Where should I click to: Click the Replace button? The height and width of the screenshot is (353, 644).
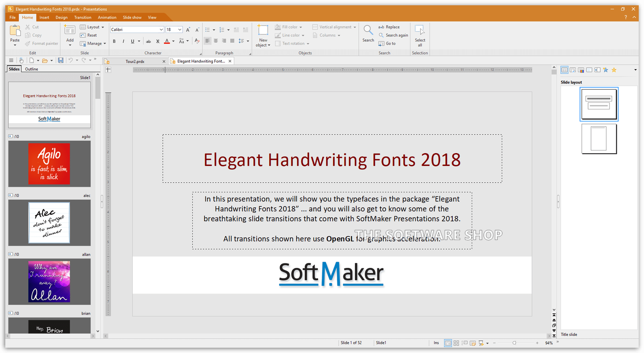389,27
